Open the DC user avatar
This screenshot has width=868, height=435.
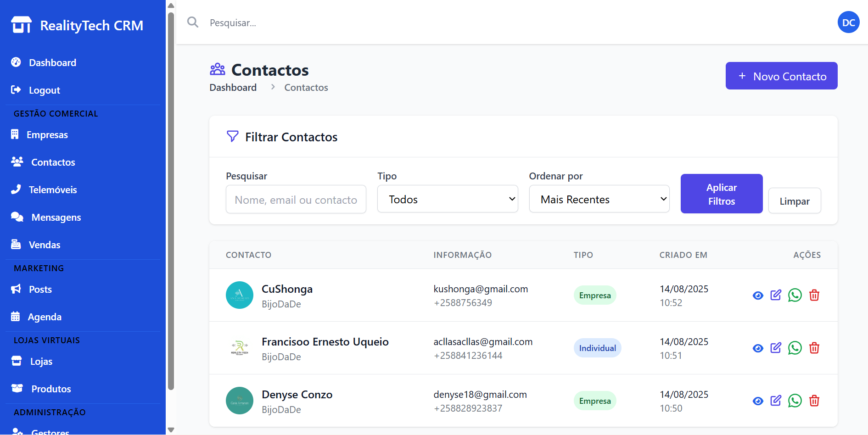(x=848, y=22)
